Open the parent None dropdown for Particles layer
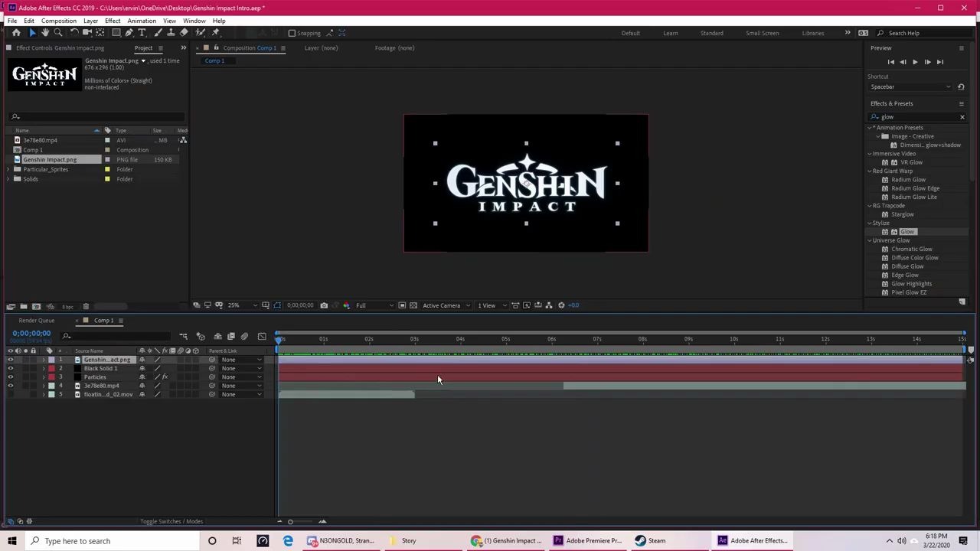 pos(240,377)
